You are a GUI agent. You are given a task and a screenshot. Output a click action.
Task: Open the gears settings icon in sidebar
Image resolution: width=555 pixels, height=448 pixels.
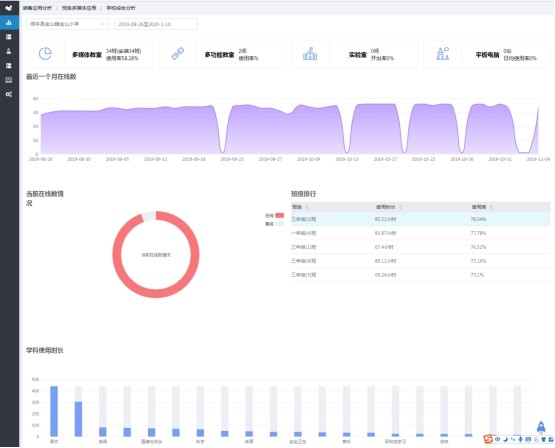(x=9, y=94)
